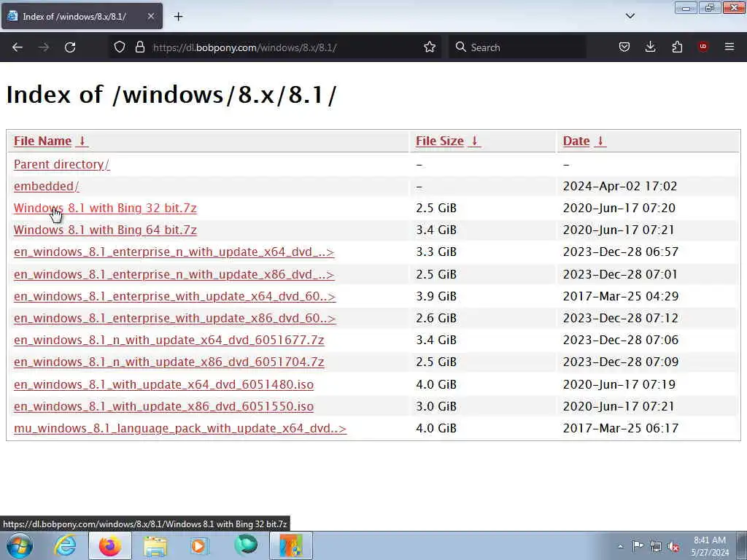
Task: Open en_windows_8.1_enterprise_with_update_x64_dvd_60 link
Action: pyautogui.click(x=175, y=296)
